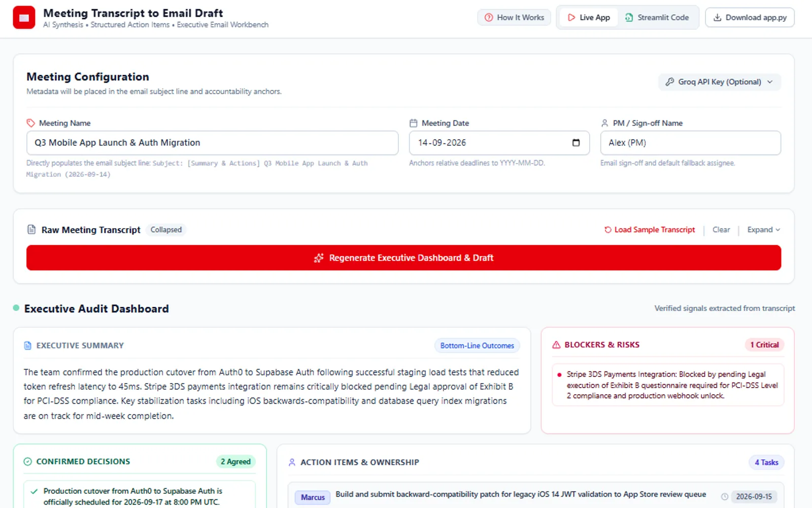812x508 pixels.
Task: Clear the transcript text
Action: click(x=721, y=230)
